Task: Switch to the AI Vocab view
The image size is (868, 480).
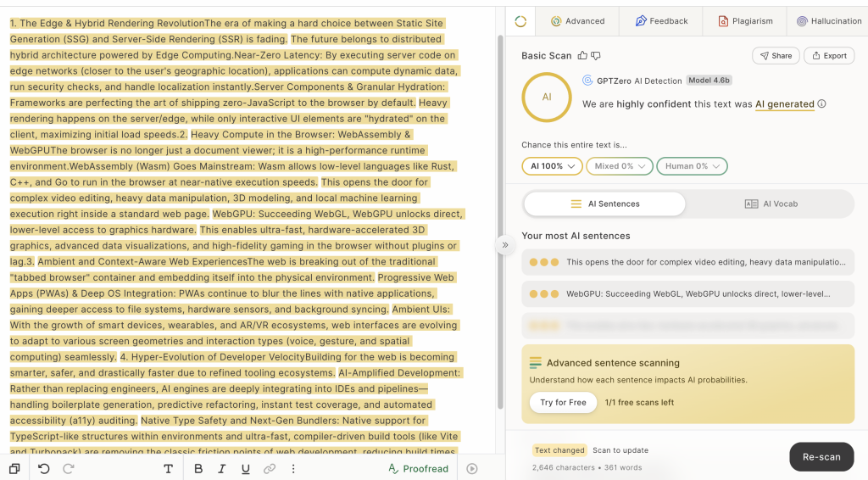Action: point(771,204)
